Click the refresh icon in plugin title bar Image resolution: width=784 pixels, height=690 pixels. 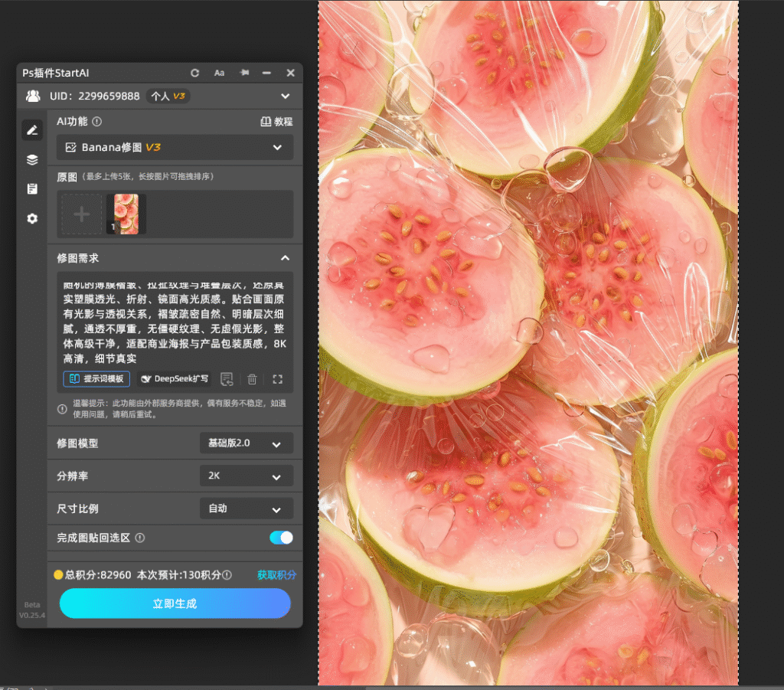[x=195, y=73]
